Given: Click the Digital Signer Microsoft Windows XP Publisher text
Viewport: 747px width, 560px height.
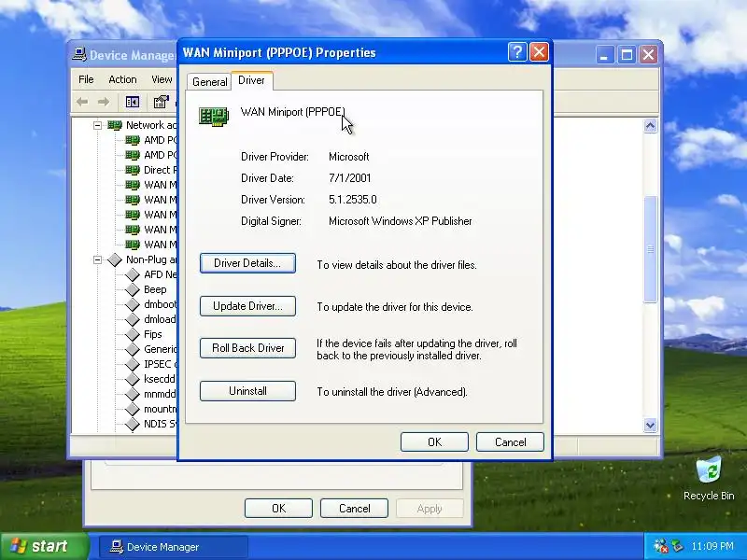Looking at the screenshot, I should [x=401, y=221].
